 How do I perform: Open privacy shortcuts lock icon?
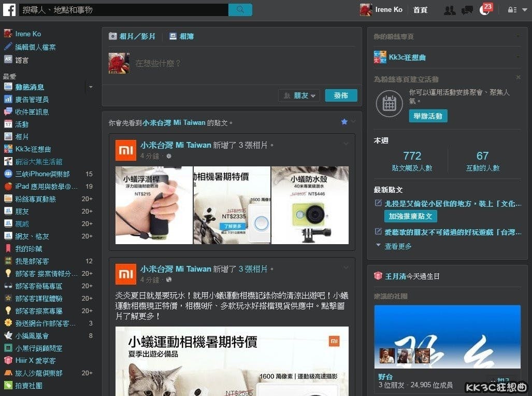(512, 10)
